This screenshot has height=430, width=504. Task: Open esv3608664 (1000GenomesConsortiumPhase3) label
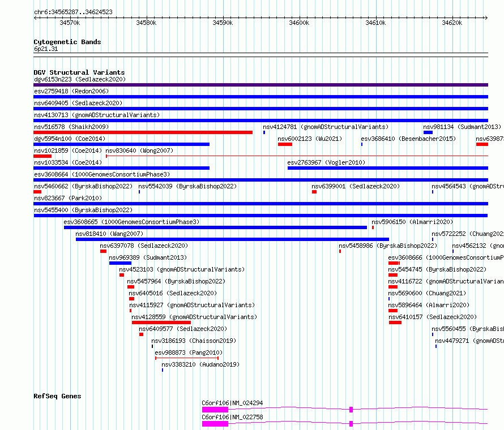click(x=102, y=174)
